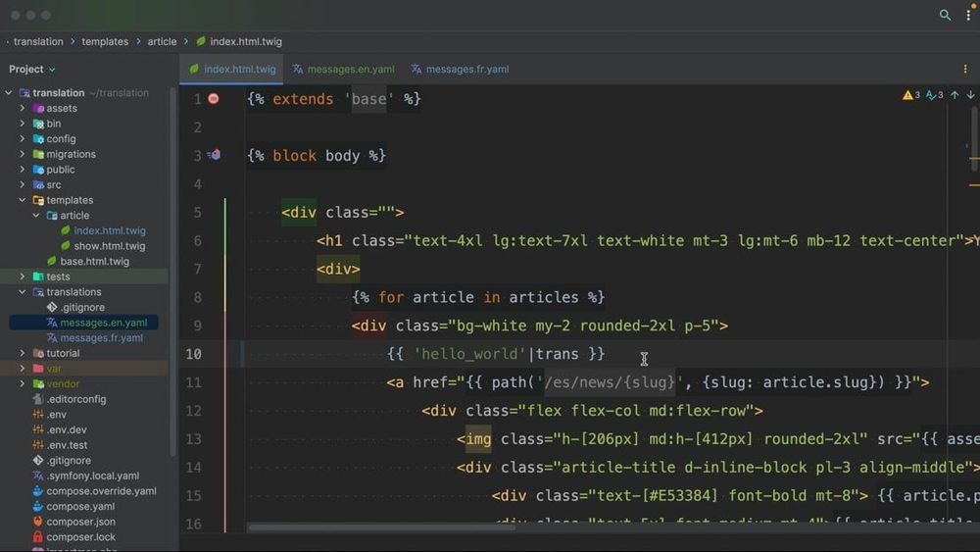The width and height of the screenshot is (980, 552).
Task: Collapse the translations folder
Action: coord(23,292)
